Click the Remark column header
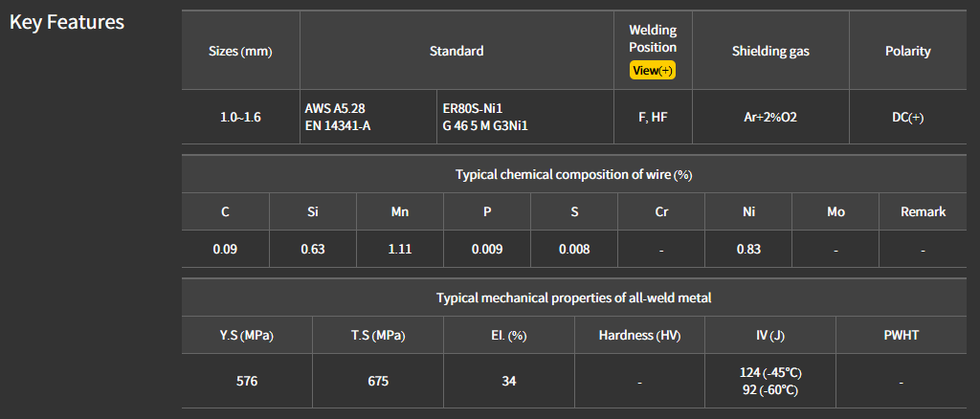This screenshot has width=980, height=419. (923, 211)
